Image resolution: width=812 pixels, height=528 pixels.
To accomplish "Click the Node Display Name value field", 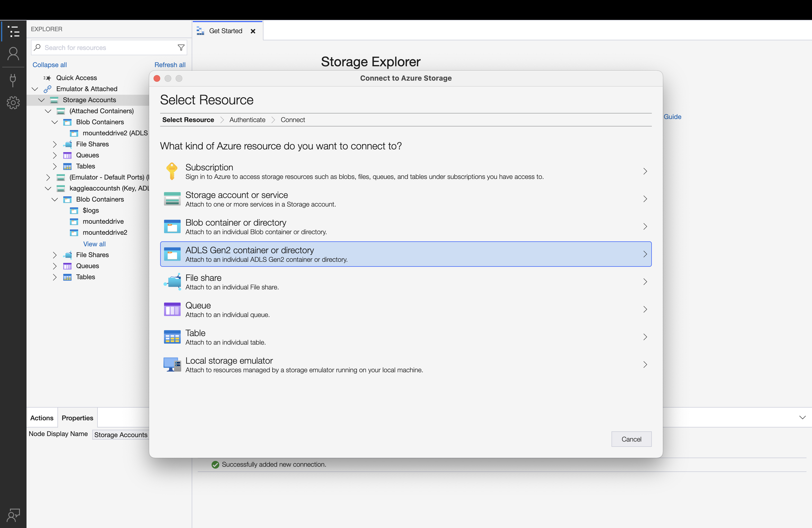I will point(121,435).
